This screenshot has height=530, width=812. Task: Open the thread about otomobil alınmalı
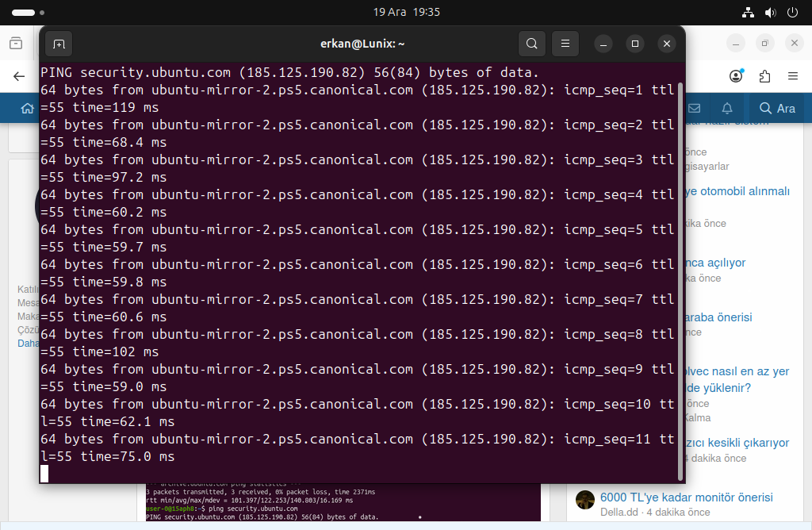click(737, 191)
